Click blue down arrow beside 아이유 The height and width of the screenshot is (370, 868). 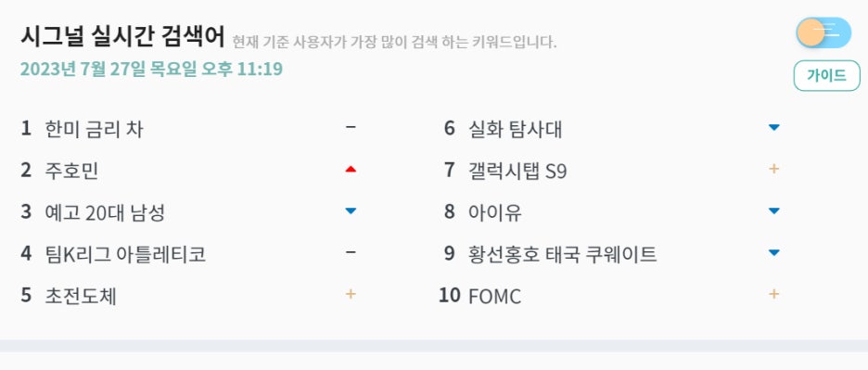coord(774,211)
